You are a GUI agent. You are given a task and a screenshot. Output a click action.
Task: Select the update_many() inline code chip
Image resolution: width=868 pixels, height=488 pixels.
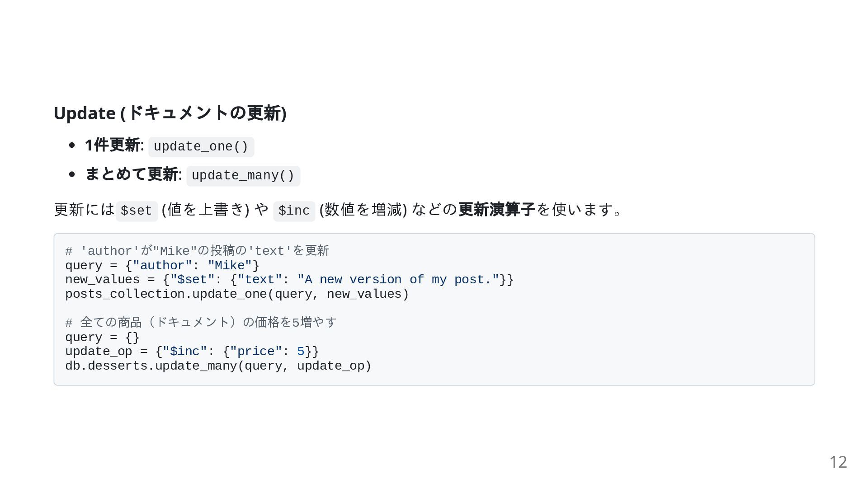(x=243, y=176)
